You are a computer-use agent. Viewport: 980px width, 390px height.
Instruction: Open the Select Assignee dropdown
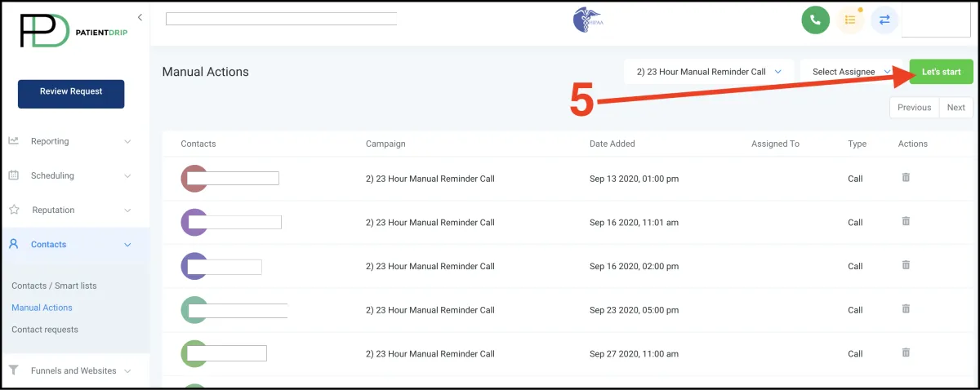point(850,72)
